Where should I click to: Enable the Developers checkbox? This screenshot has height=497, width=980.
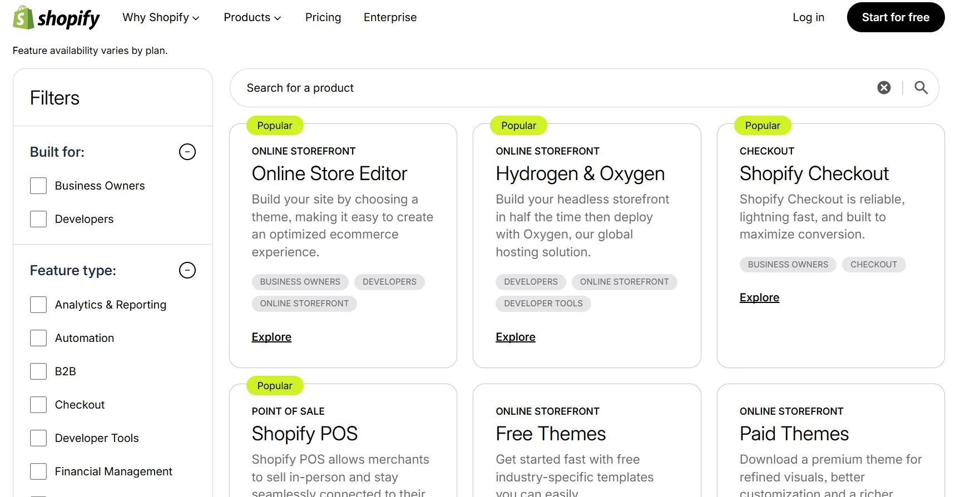38,219
